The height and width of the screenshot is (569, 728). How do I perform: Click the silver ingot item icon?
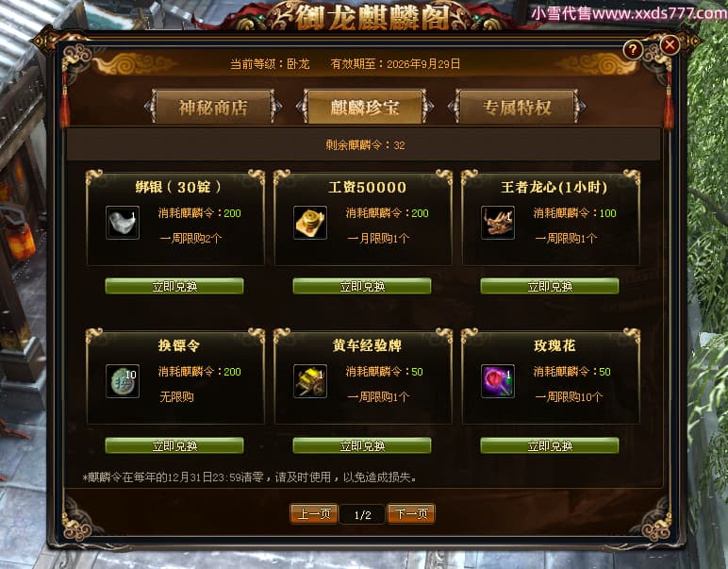click(x=123, y=223)
